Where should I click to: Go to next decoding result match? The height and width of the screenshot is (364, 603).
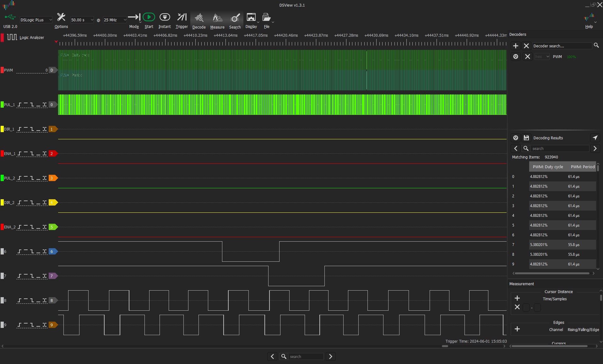click(x=595, y=148)
